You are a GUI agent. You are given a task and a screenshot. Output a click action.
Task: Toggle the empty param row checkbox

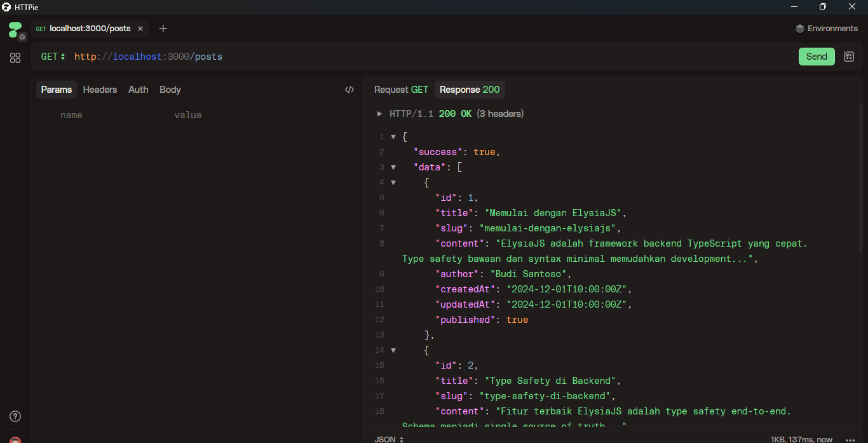[46, 115]
